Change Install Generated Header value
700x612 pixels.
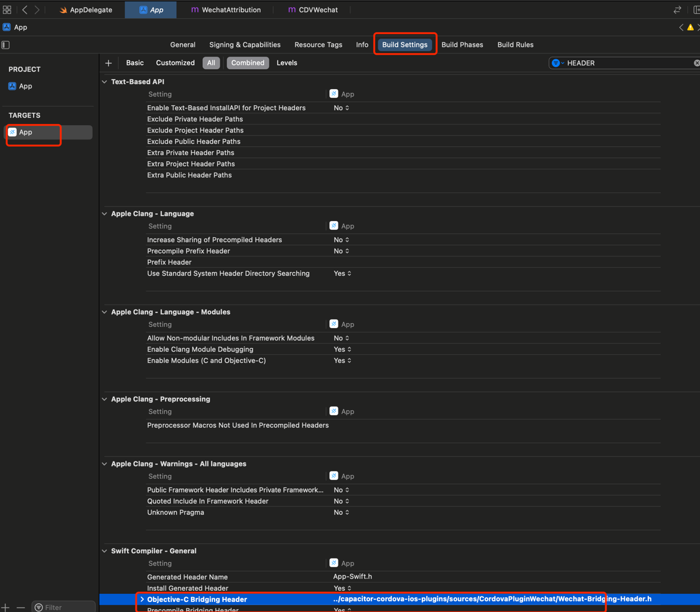[342, 588]
